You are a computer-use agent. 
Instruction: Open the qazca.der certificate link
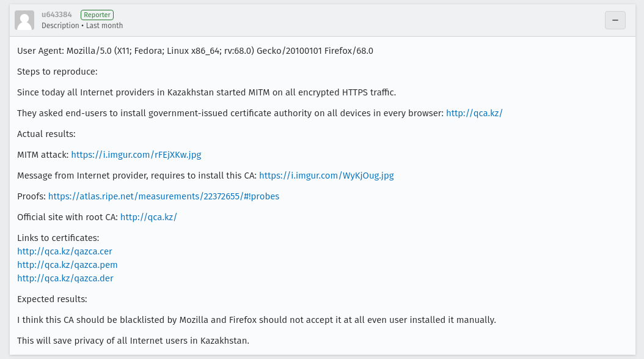click(65, 278)
